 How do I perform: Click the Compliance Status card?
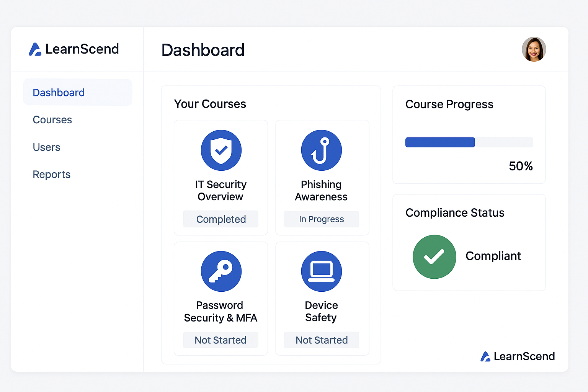(469, 242)
